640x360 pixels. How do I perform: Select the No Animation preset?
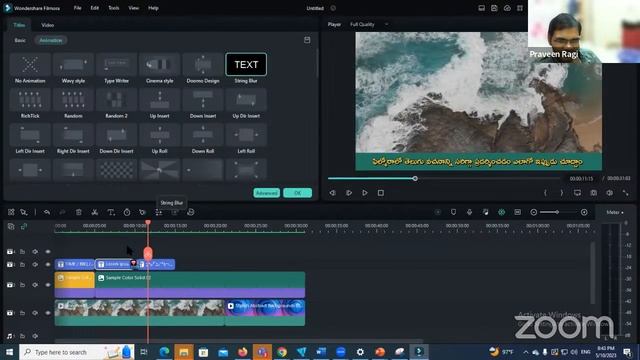coord(30,69)
